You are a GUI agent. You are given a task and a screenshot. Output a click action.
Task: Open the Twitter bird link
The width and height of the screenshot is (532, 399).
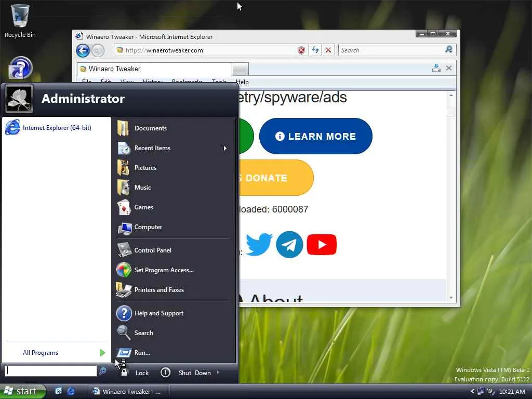point(259,244)
